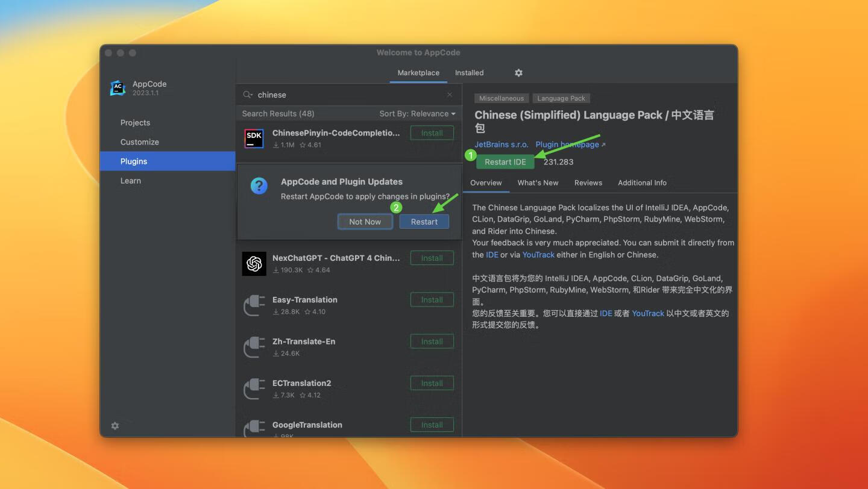
Task: Open the JetBrains s.r.o. vendor link
Action: pos(501,145)
